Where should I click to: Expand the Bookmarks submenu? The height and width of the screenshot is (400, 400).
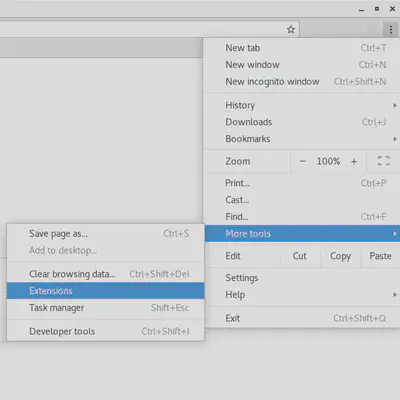point(302,139)
